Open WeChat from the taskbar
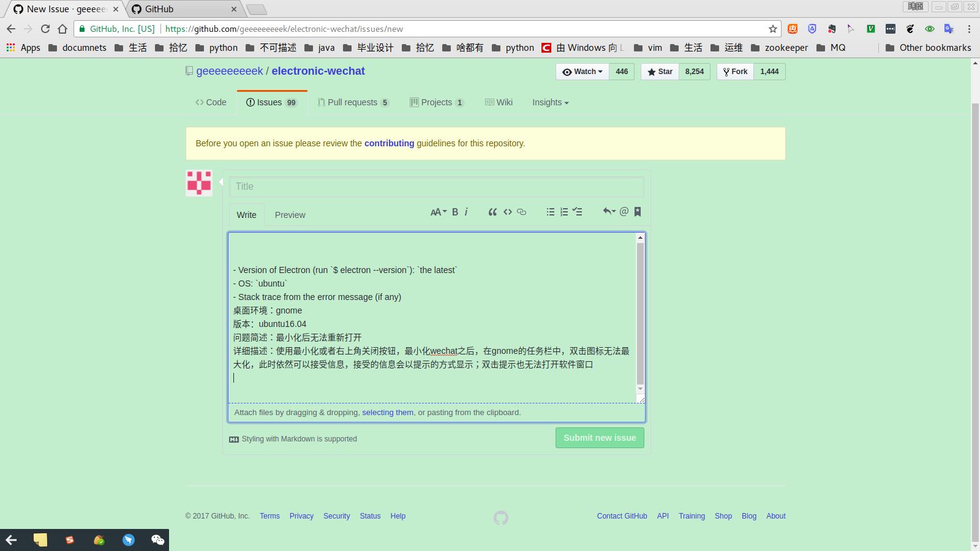Image resolution: width=980 pixels, height=551 pixels. coord(157,539)
